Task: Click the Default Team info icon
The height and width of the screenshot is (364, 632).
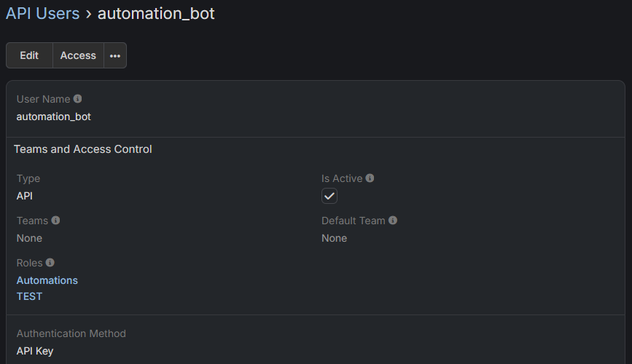Action: (393, 221)
